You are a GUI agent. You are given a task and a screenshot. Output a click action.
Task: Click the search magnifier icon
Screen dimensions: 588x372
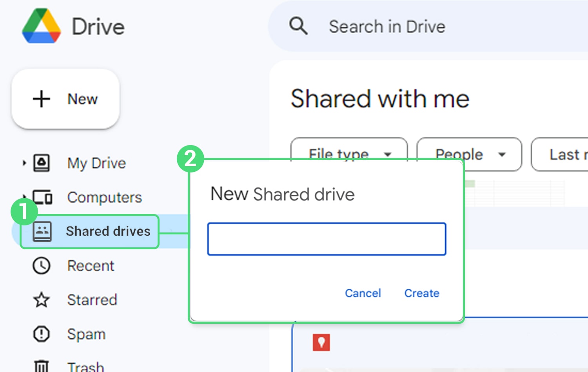(x=298, y=26)
